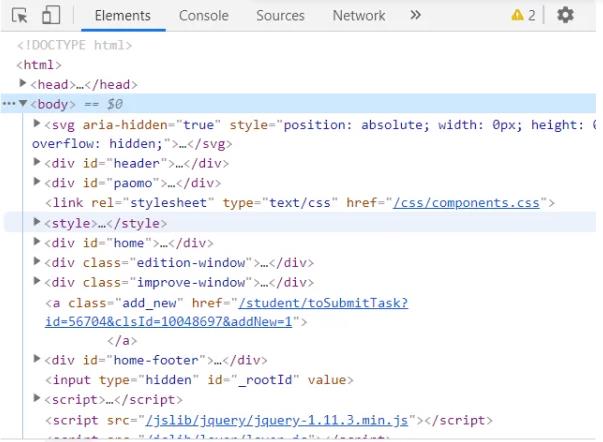Collapse the body element
This screenshot has height=442, width=603.
pyautogui.click(x=23, y=103)
